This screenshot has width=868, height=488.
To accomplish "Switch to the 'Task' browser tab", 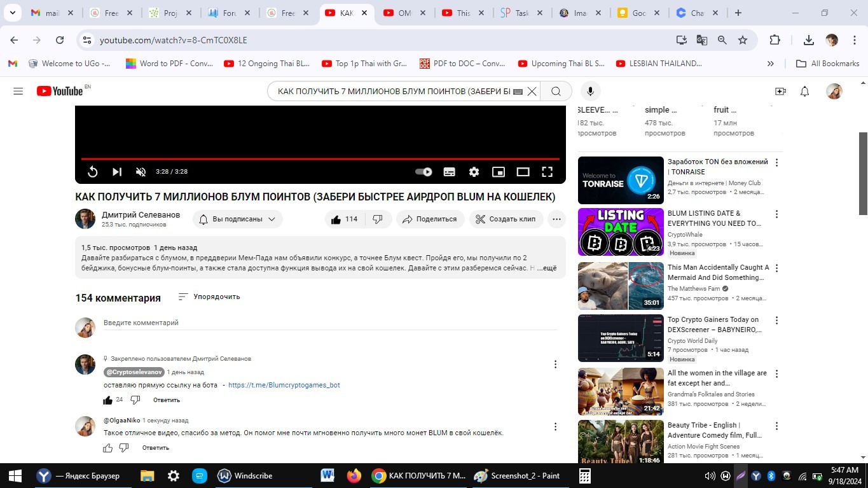I will (x=523, y=13).
